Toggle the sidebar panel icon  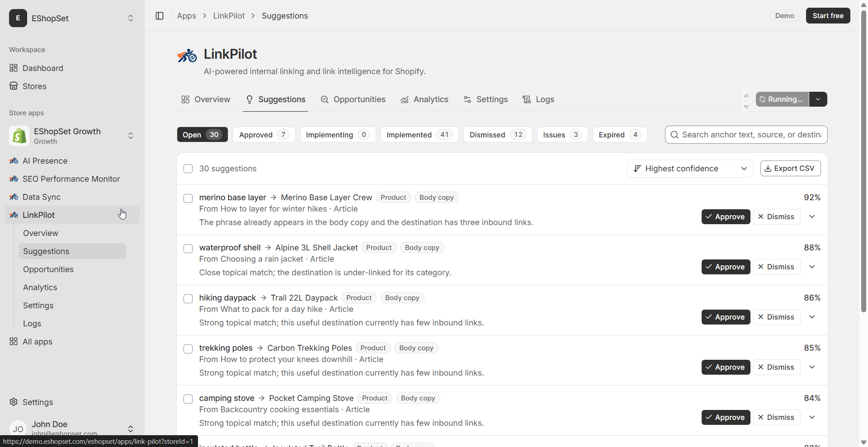pos(160,16)
